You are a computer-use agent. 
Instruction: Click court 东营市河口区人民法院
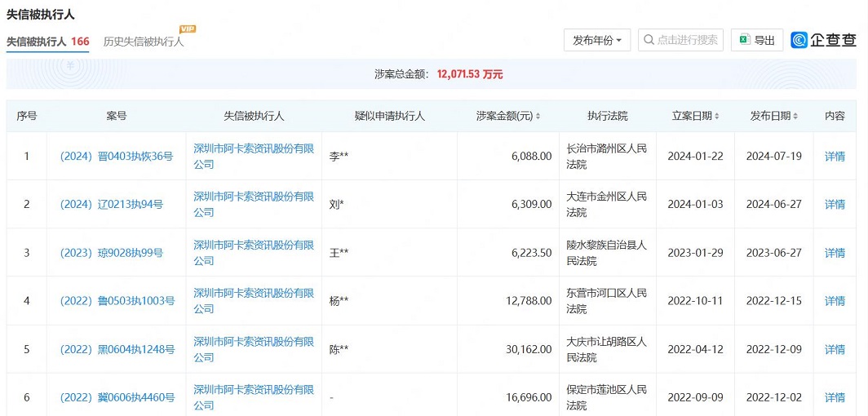607,301
